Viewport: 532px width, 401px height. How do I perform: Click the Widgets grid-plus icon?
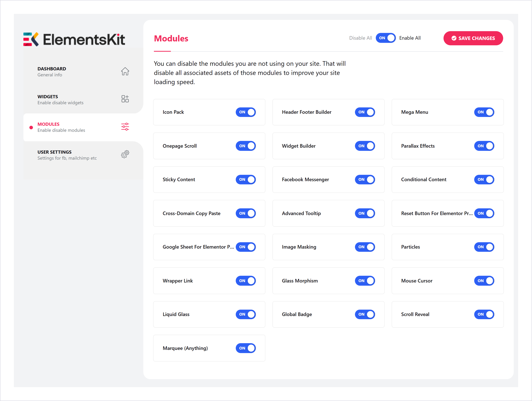coord(125,99)
